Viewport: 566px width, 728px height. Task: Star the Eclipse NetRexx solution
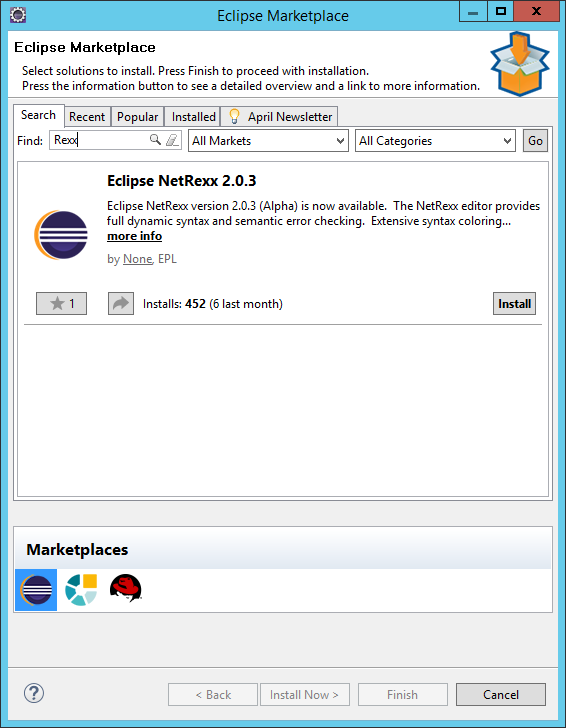61,304
